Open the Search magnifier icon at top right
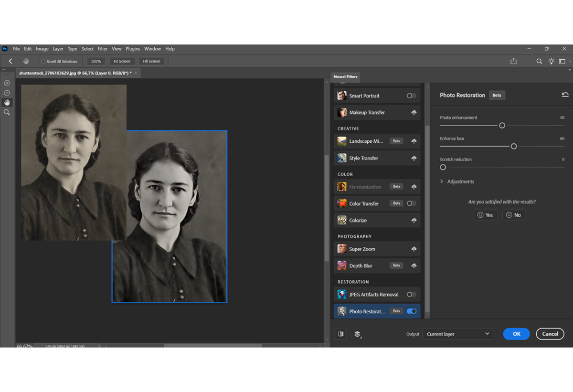This screenshot has width=573, height=392. click(539, 61)
